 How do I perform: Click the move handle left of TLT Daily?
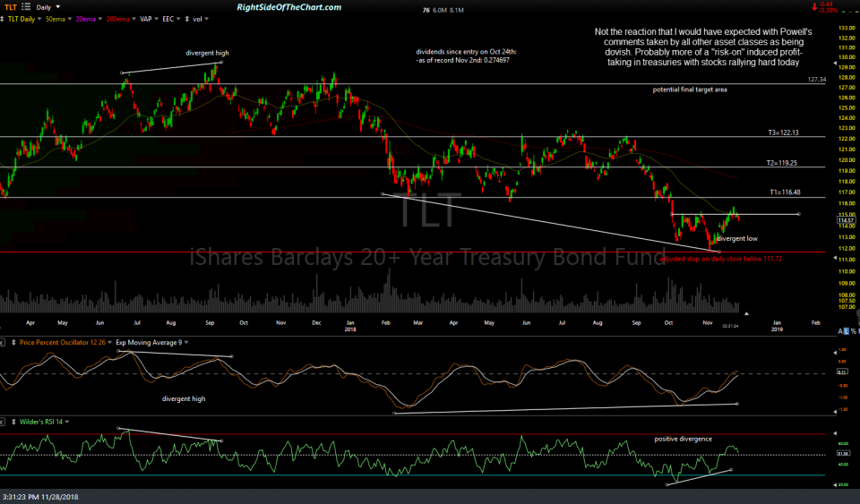click(3, 19)
